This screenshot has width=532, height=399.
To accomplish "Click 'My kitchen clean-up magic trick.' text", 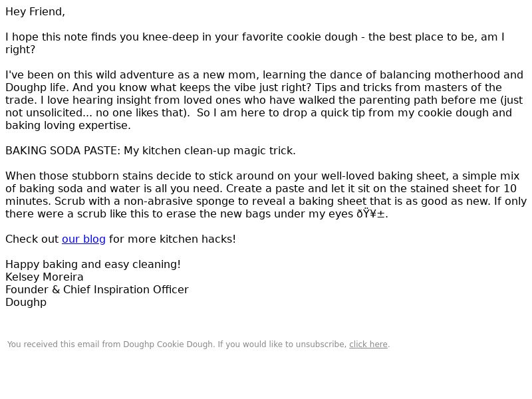I will point(209,151).
